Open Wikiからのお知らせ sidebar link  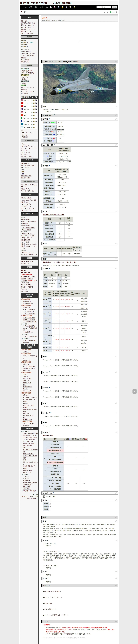[x=27, y=261]
